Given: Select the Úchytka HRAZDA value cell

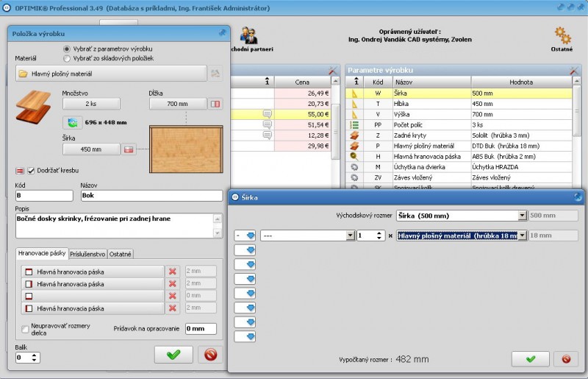Looking at the screenshot, I should 521,167.
